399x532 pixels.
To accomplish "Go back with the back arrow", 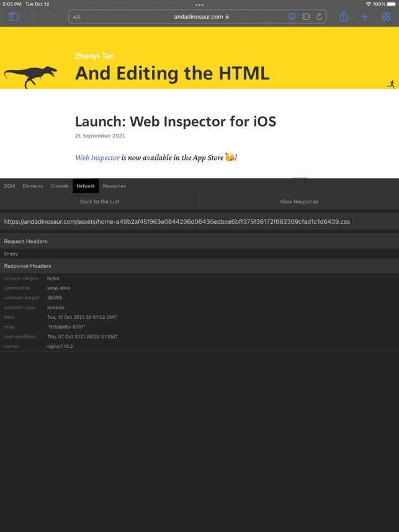I will pyautogui.click(x=34, y=17).
